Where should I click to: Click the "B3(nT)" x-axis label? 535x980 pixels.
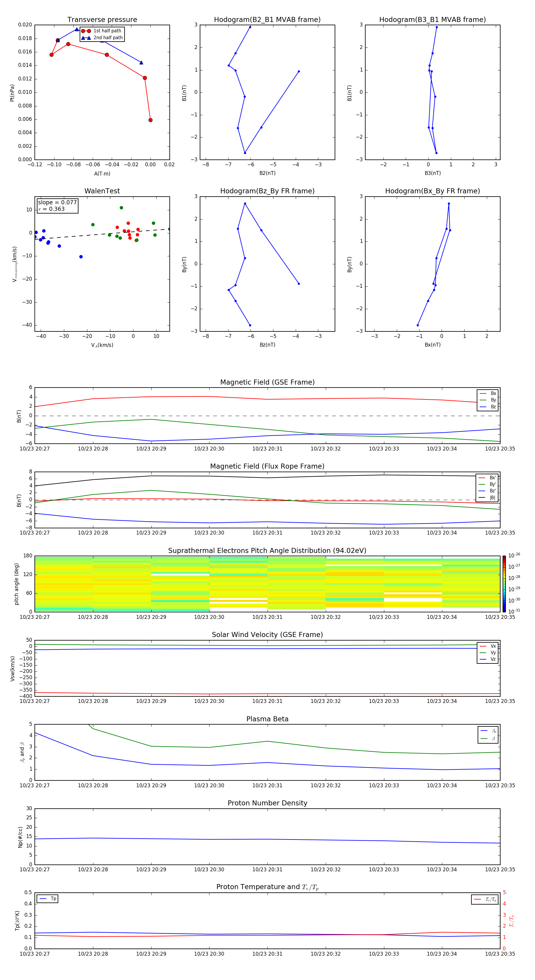click(x=432, y=173)
